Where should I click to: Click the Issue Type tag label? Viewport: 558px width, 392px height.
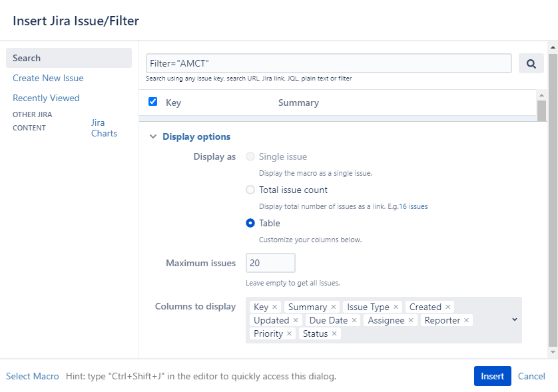pyautogui.click(x=368, y=307)
